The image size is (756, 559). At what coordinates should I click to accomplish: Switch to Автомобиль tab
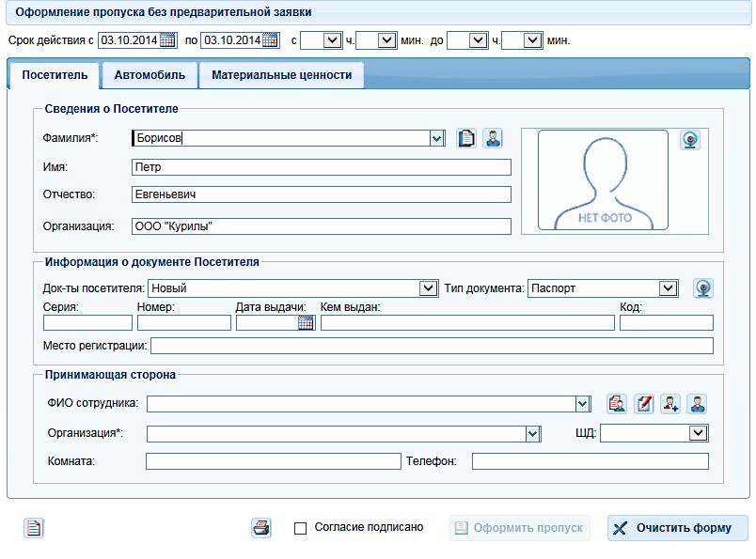(150, 75)
